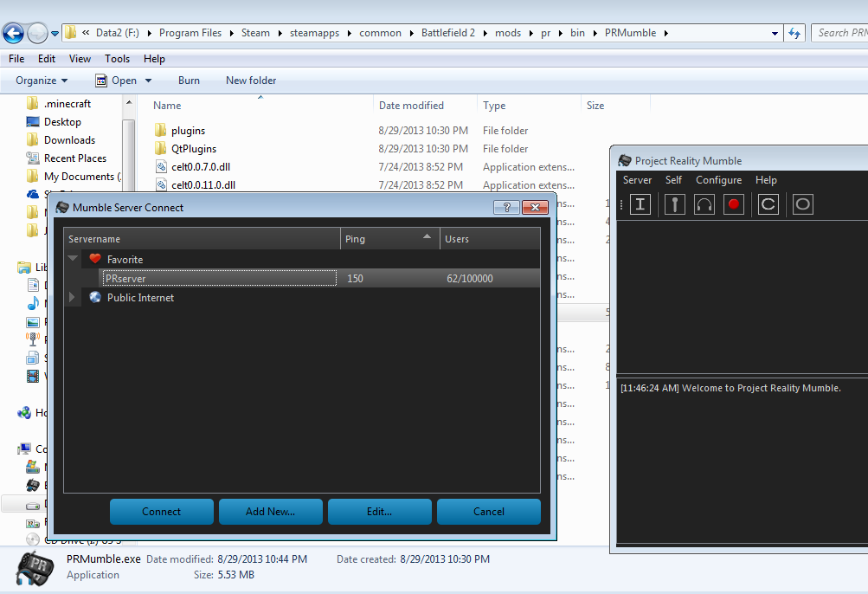This screenshot has width=868, height=594.
Task: Select the celt0.0.7.0.dll file
Action: [201, 167]
